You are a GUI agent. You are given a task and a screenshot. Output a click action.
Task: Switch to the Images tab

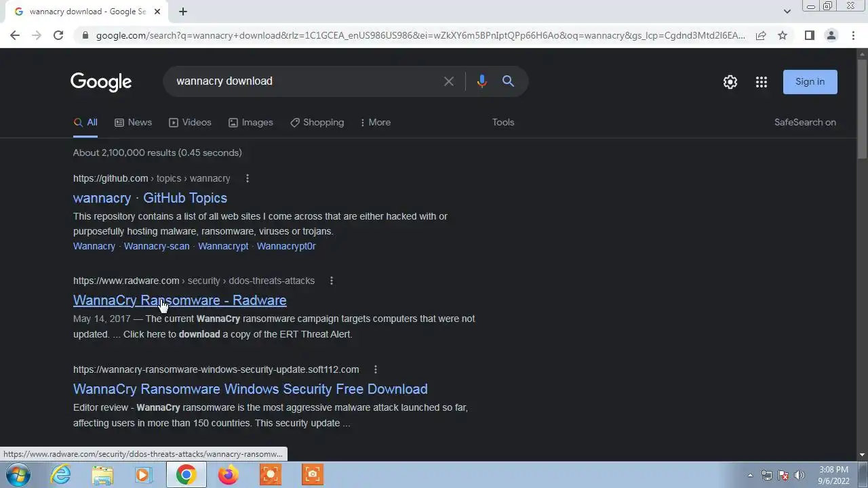point(251,123)
